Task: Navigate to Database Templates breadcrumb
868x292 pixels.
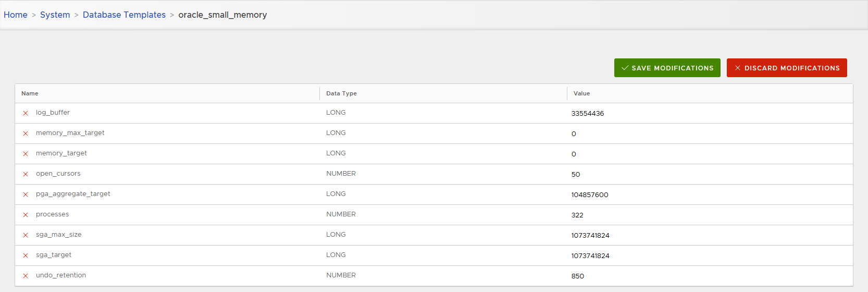Action: click(124, 15)
